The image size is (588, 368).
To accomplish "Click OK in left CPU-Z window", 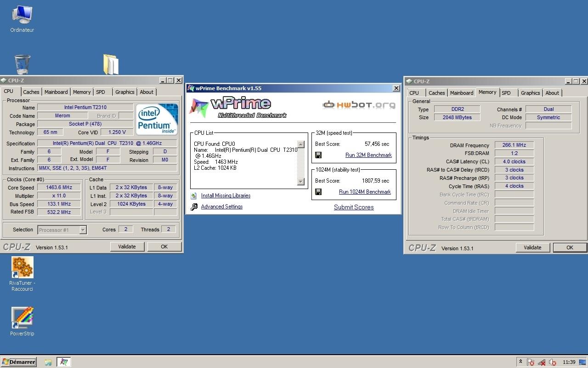I will coord(164,247).
